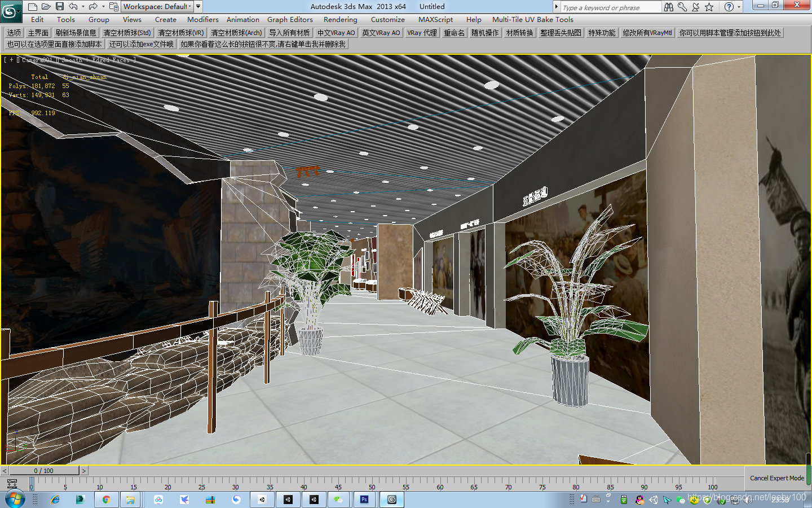
Task: Open the undo history dropdown arrow
Action: point(83,6)
